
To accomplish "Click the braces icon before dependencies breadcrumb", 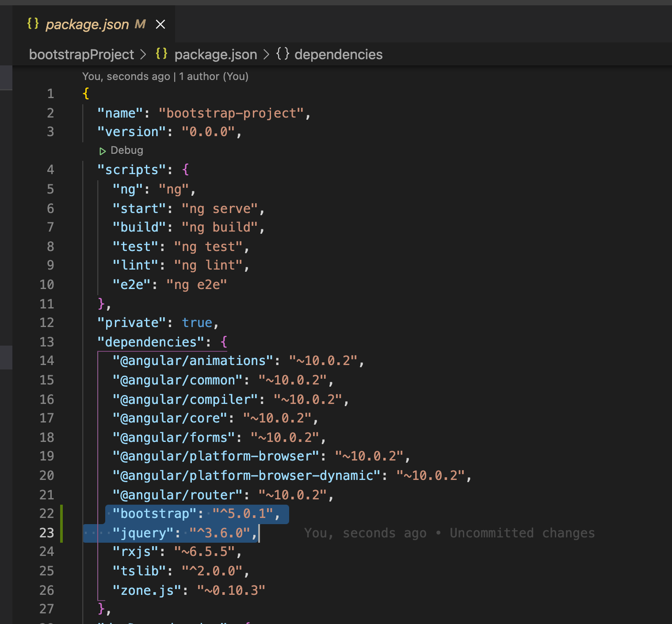I will point(283,54).
